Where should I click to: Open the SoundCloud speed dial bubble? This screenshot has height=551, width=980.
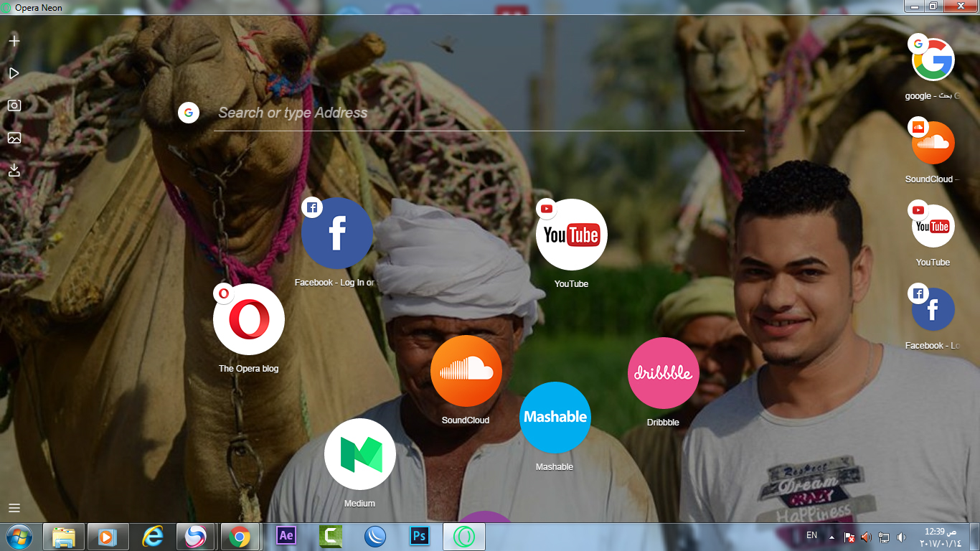466,371
